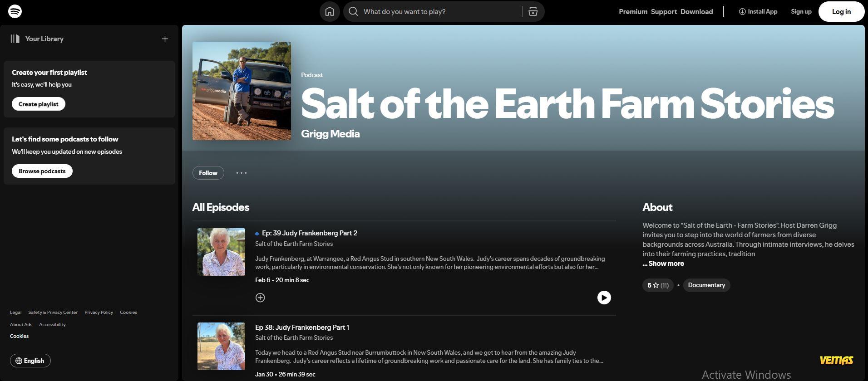Go to Home via house icon
868x381 pixels.
click(330, 12)
